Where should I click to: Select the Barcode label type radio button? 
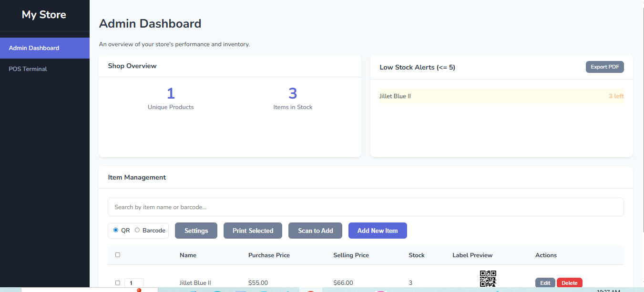137,230
